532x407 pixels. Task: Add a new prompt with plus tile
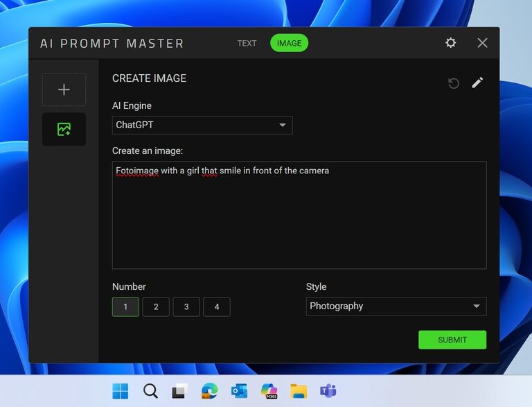point(64,89)
